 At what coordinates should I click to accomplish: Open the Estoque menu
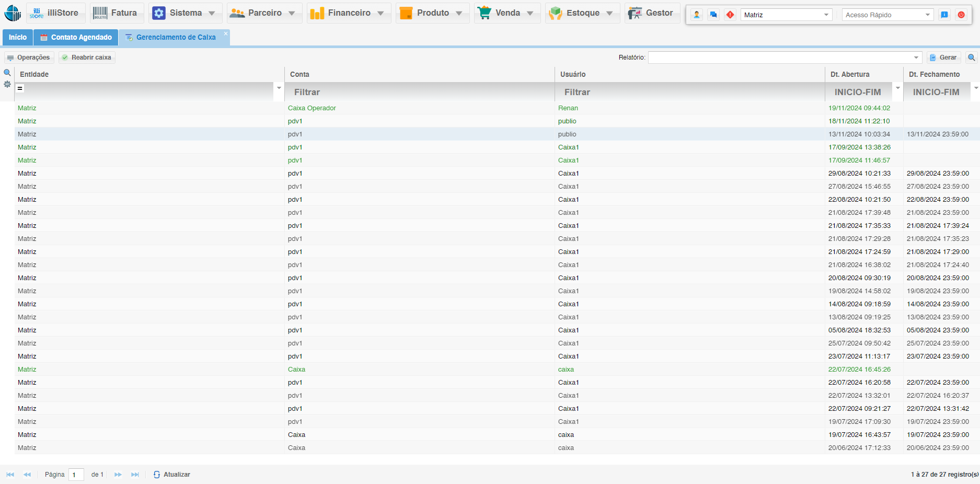[x=582, y=13]
